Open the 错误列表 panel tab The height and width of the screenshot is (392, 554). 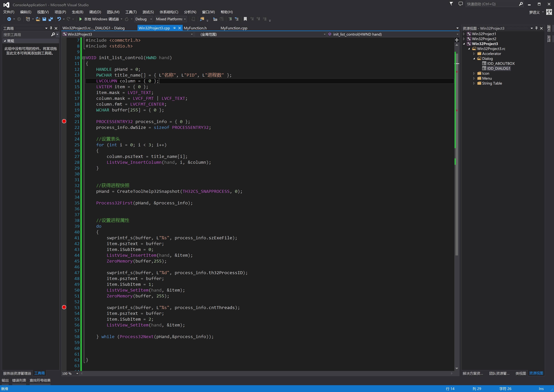pyautogui.click(x=19, y=380)
